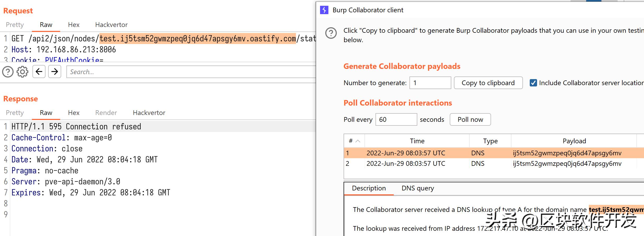
Task: Go to next search match arrow
Action: click(55, 72)
